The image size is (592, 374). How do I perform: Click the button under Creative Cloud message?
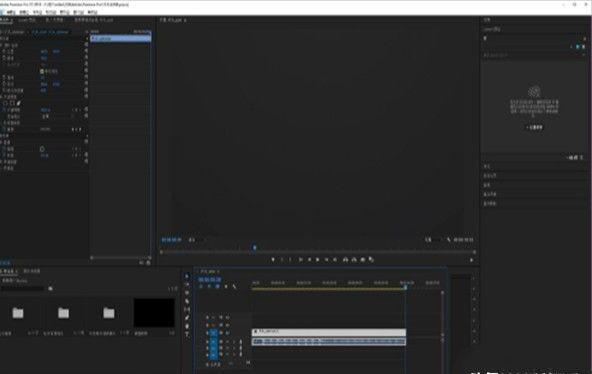pyautogui.click(x=534, y=128)
